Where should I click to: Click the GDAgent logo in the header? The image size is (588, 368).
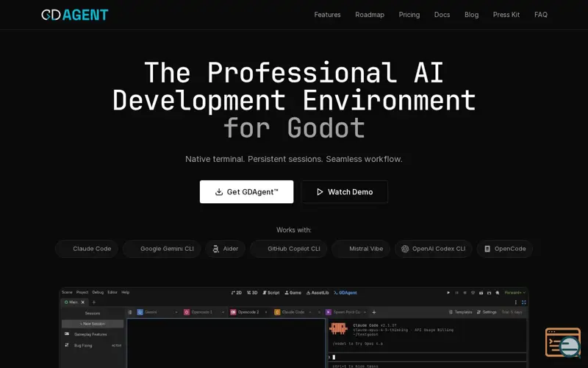(75, 15)
